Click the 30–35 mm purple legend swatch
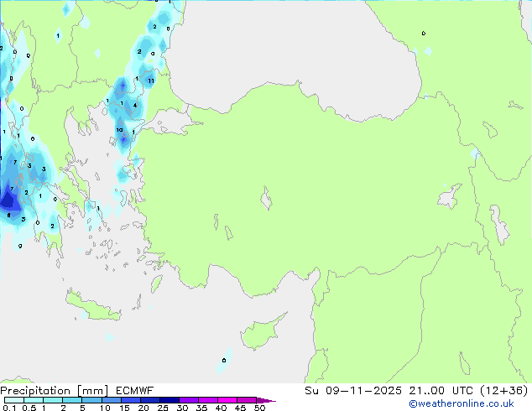This screenshot has width=532, height=411. tap(189, 400)
